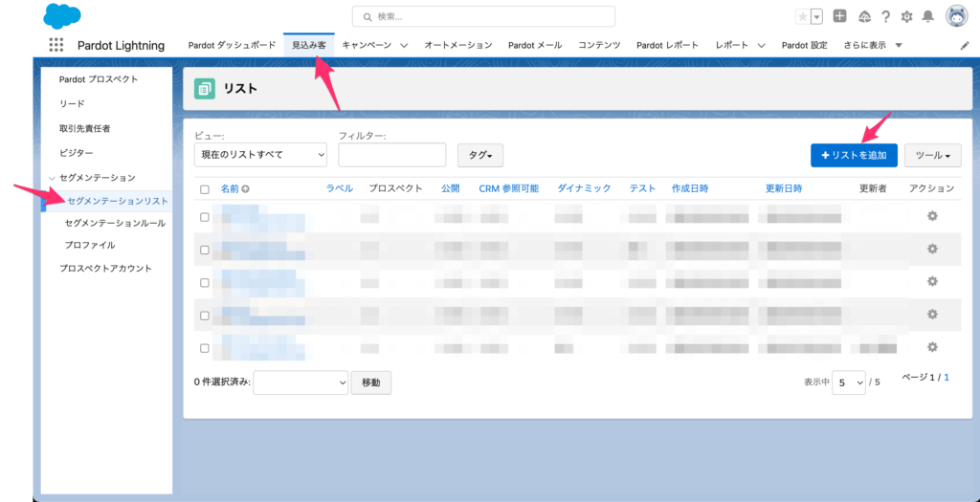Open 取引先責任者 in sidebar

[x=85, y=128]
